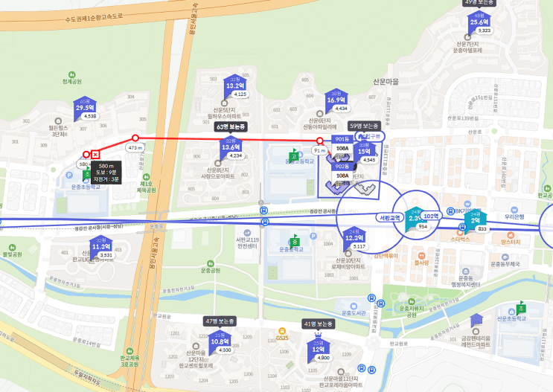Click the red X distance-measure close icon
The width and height of the screenshot is (553, 392).
pos(95,155)
